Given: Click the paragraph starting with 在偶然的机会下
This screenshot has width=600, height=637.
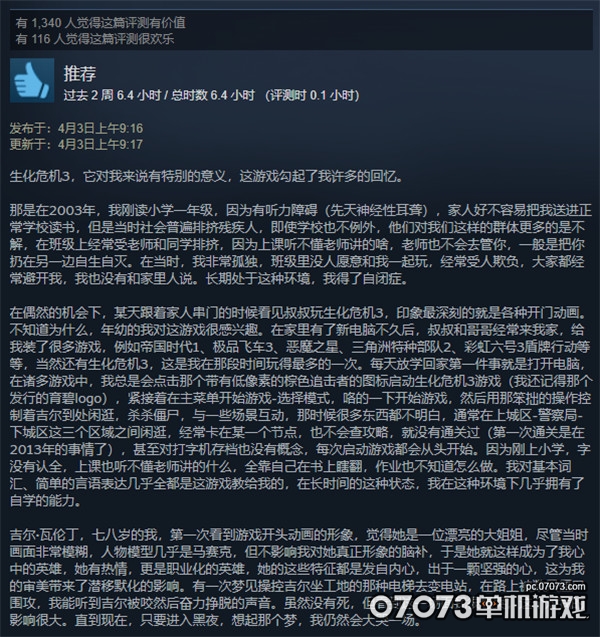Looking at the screenshot, I should tap(300, 407).
